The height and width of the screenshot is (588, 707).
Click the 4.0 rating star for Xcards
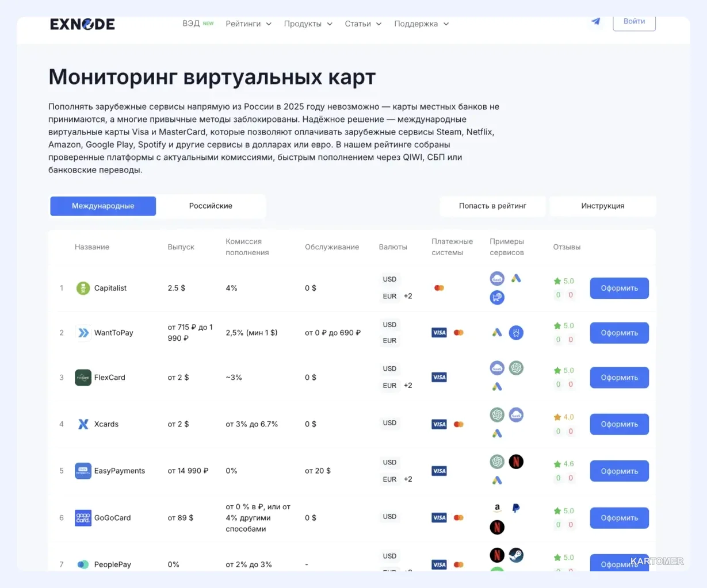[557, 417]
